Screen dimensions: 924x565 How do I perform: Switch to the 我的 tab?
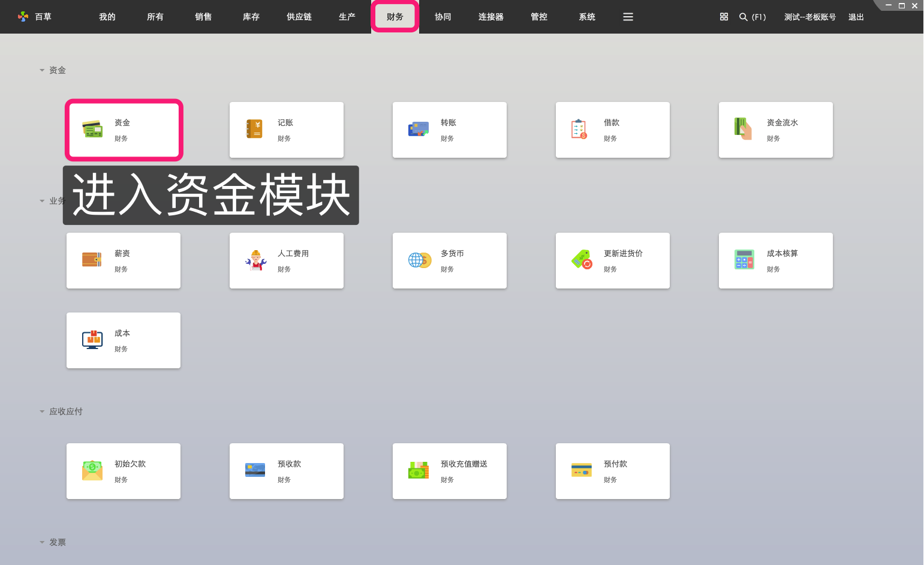107,17
